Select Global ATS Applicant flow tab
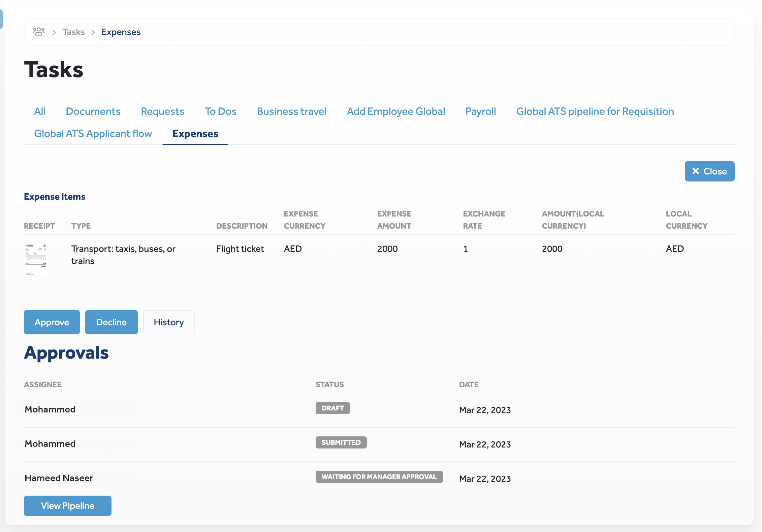Viewport: 762px width, 532px height. [93, 134]
